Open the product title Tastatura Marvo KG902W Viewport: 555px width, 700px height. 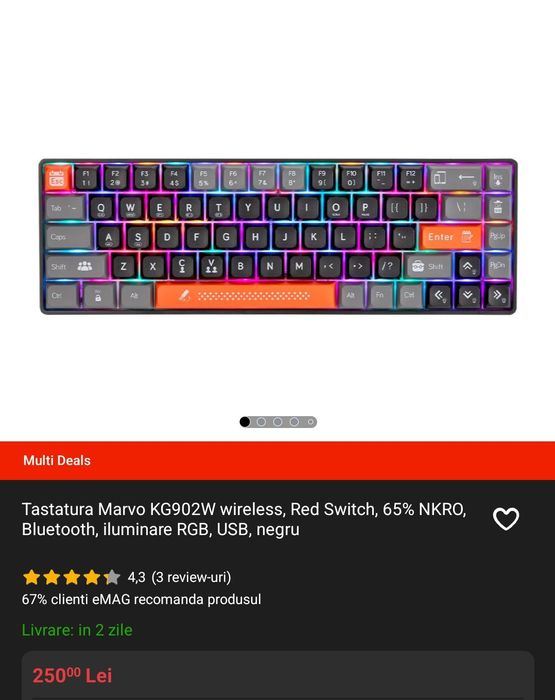pos(244,519)
